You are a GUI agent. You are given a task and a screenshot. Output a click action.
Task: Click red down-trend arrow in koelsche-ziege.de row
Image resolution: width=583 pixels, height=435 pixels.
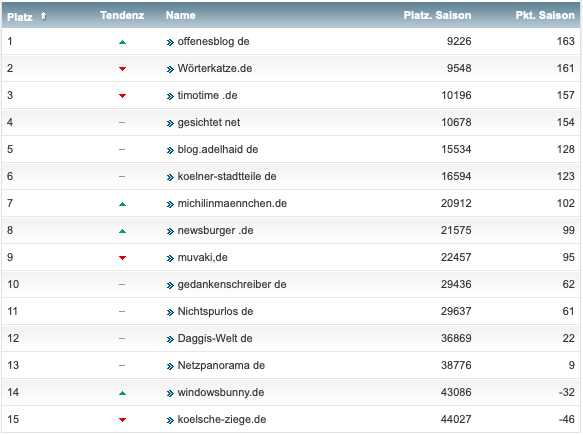[x=122, y=420]
